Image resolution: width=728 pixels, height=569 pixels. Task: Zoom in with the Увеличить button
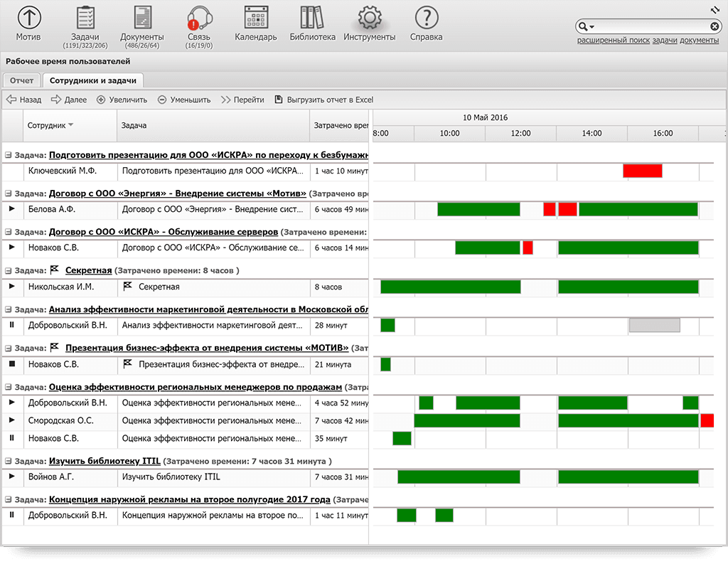(122, 100)
